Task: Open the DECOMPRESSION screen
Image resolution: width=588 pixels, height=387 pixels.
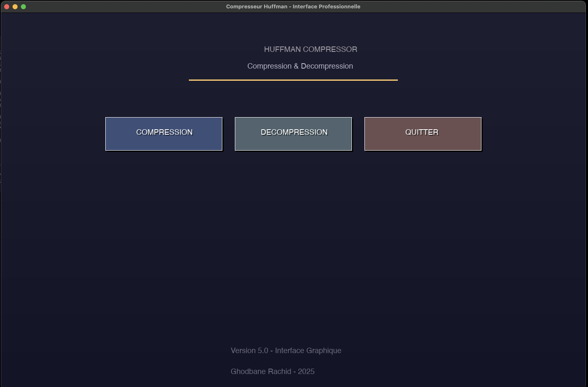Action: pos(293,133)
